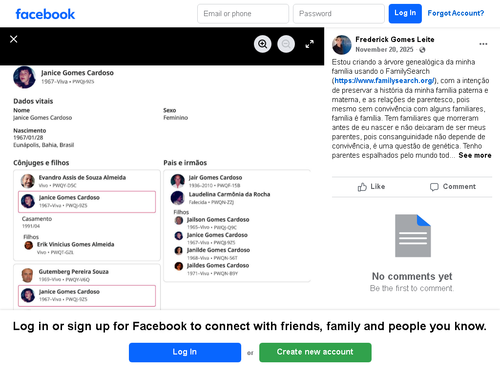Click Frederick Gomes Leite's name
This screenshot has height=375, width=500.
pyautogui.click(x=395, y=40)
